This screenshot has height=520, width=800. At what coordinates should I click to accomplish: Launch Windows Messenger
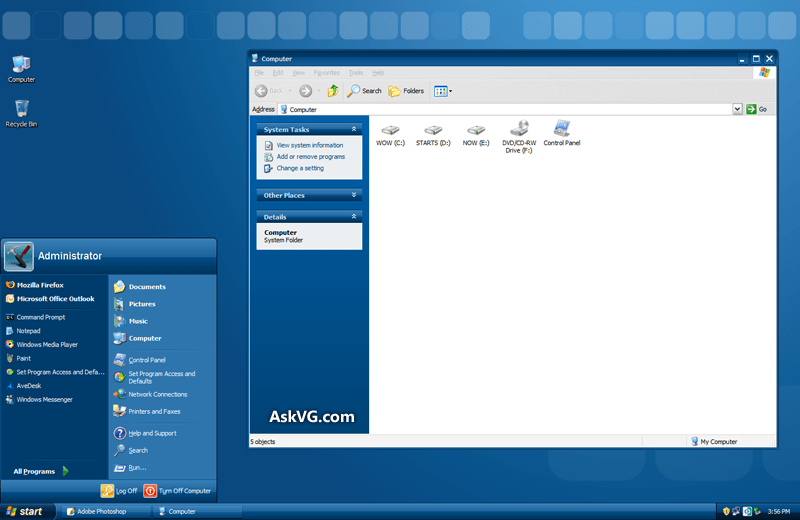(39, 400)
